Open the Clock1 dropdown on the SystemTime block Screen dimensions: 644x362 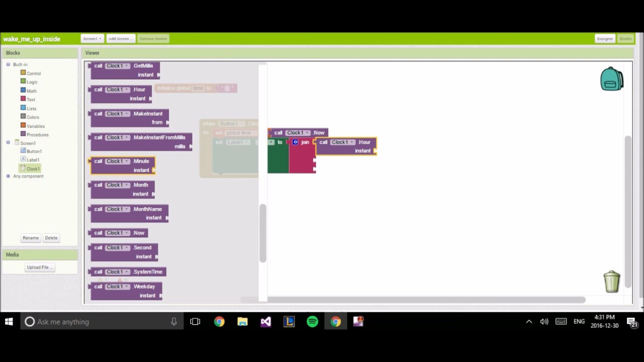118,272
